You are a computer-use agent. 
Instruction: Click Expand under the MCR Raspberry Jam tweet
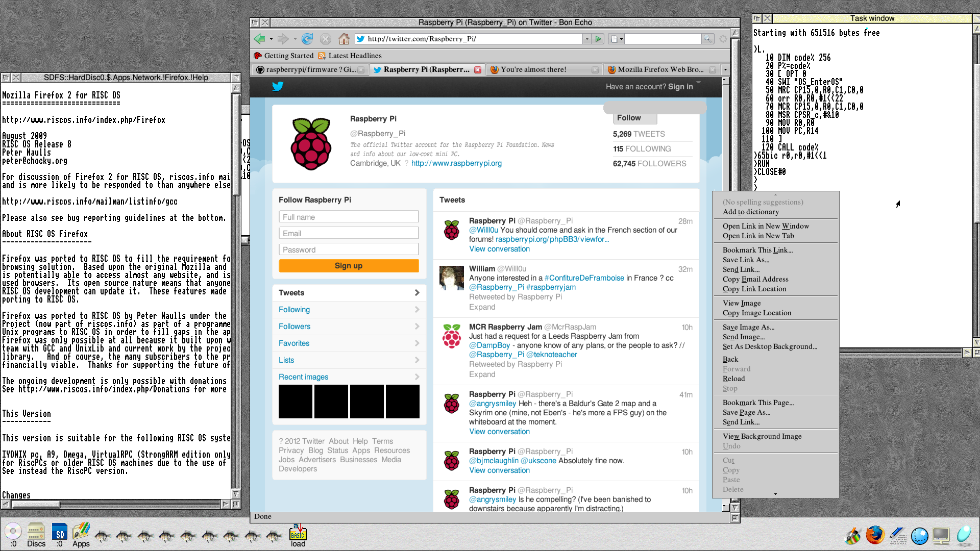pos(482,374)
